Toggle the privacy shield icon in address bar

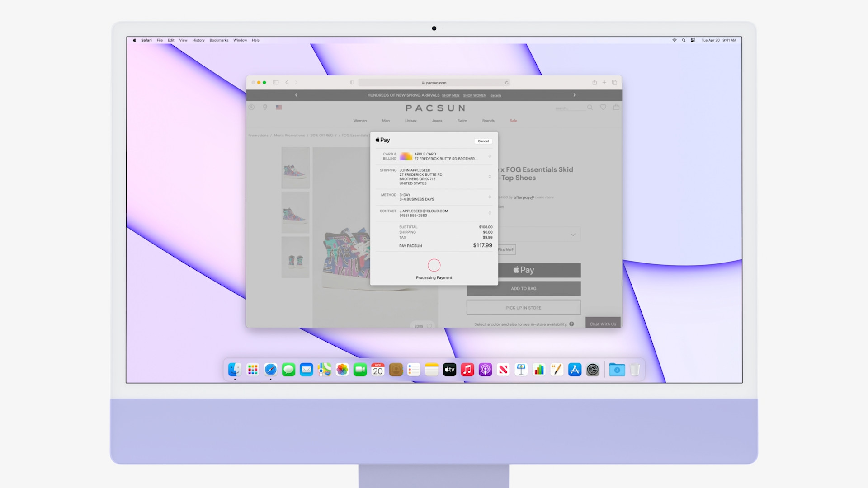352,82
